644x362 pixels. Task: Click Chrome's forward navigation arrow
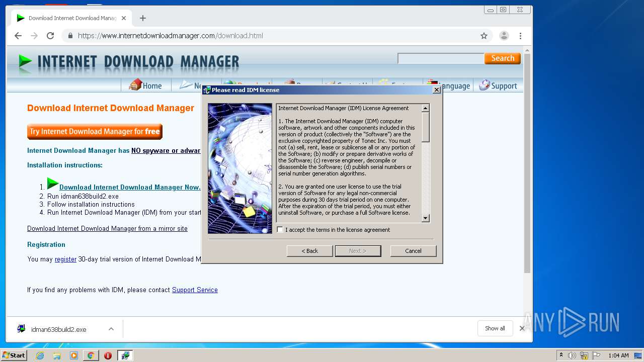tap(34, 36)
